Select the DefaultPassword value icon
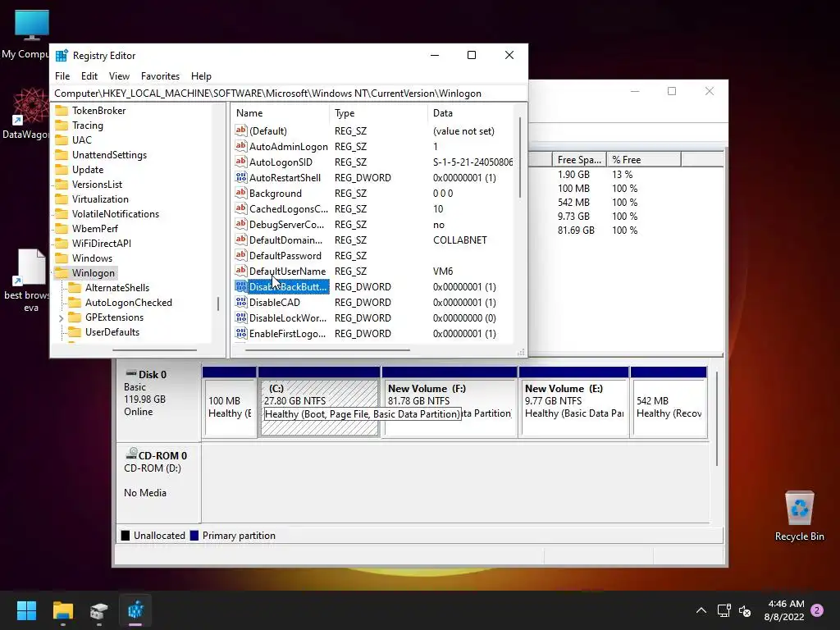Image resolution: width=840 pixels, height=630 pixels. 241,254
